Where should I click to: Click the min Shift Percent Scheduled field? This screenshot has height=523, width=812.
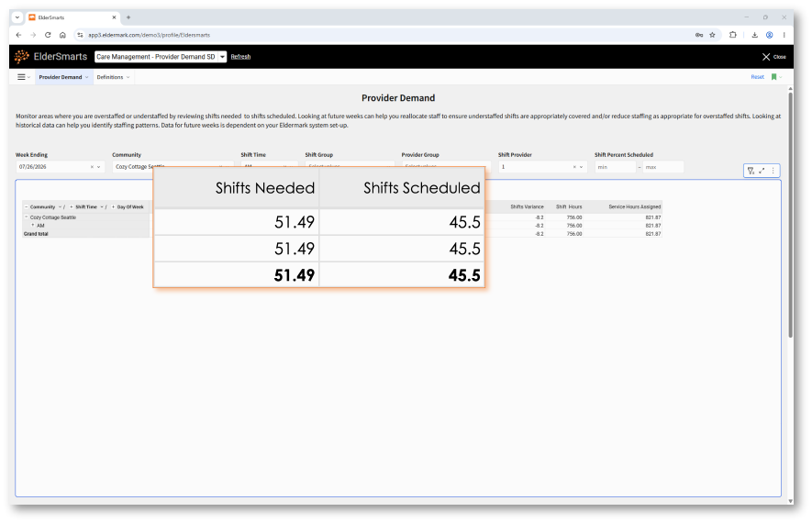(x=616, y=167)
